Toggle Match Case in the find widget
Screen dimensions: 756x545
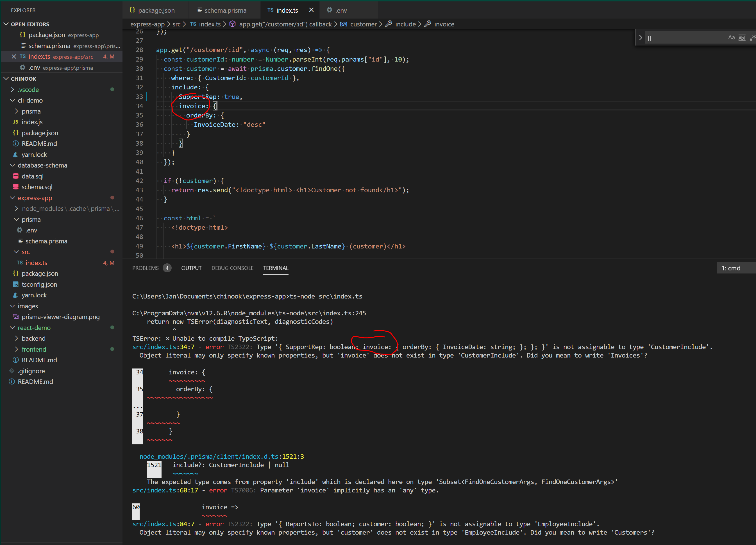[731, 37]
